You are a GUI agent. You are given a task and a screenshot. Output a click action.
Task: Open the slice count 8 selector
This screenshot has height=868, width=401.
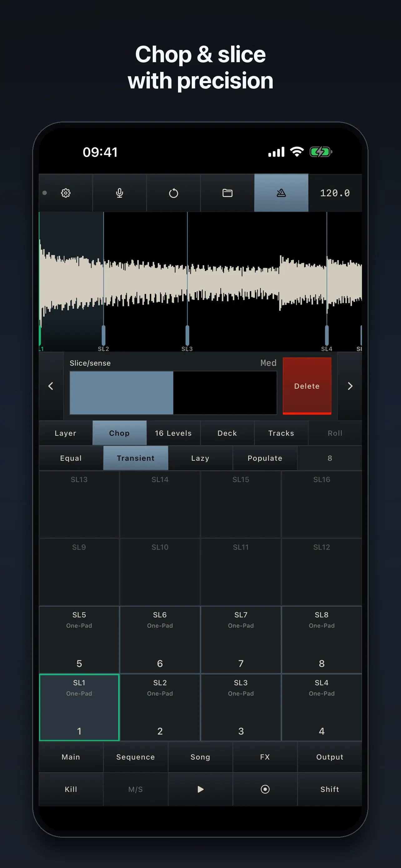[329, 458]
